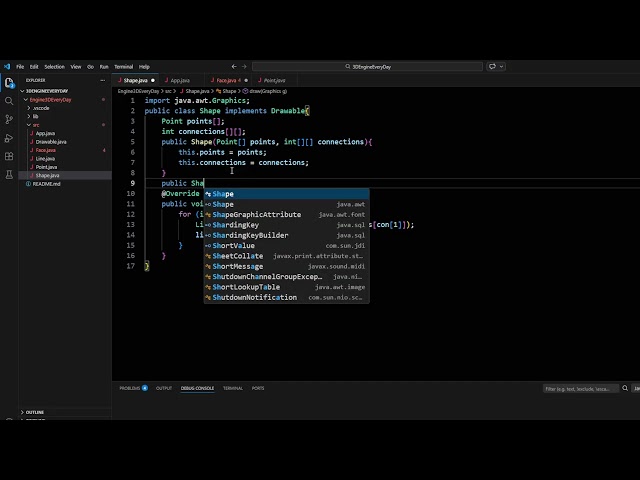Open the Run and Debug view
The width and height of the screenshot is (640, 480).
(x=9, y=138)
